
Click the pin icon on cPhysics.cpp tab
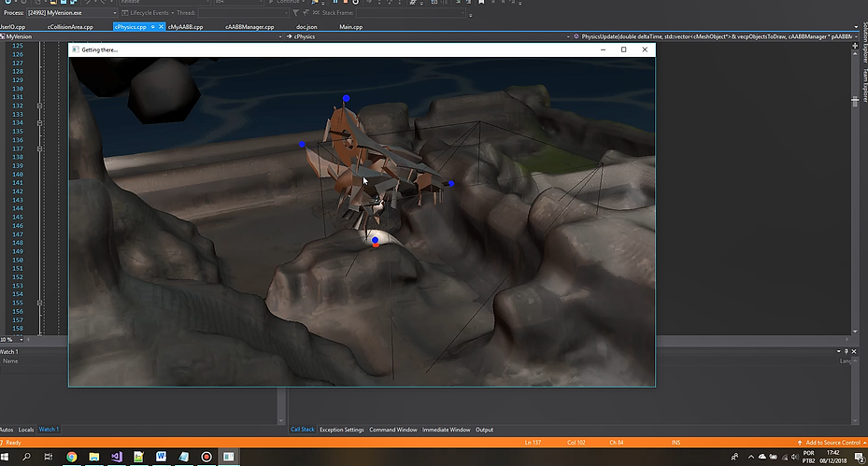[x=153, y=26]
